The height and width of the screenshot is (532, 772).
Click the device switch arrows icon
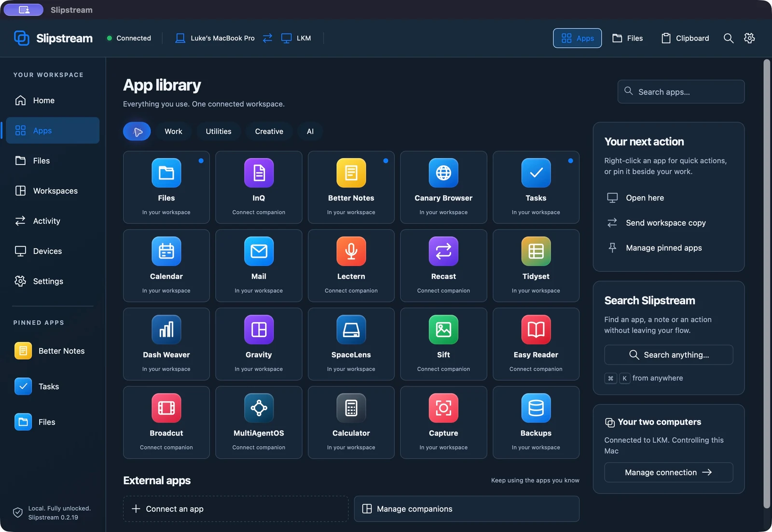267,38
